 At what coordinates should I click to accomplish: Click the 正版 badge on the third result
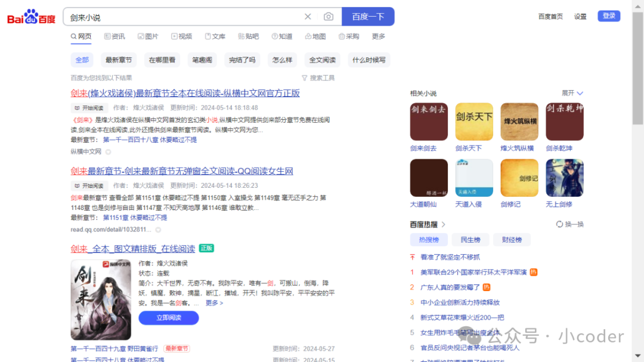(x=206, y=247)
